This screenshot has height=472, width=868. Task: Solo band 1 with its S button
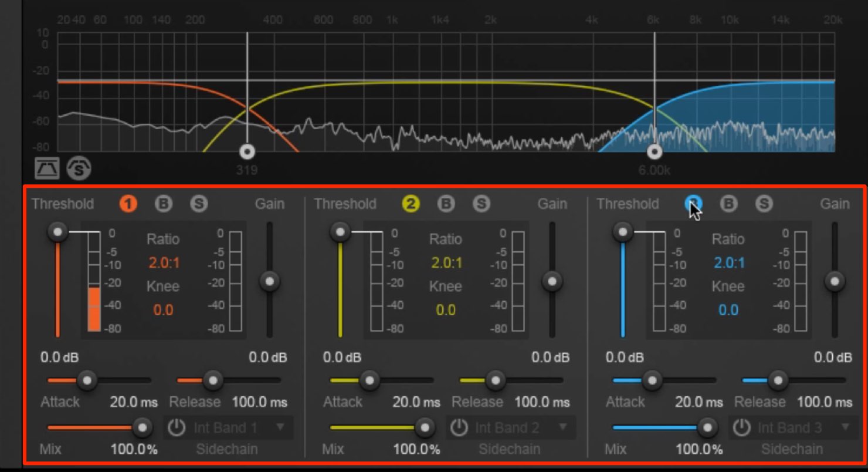199,204
